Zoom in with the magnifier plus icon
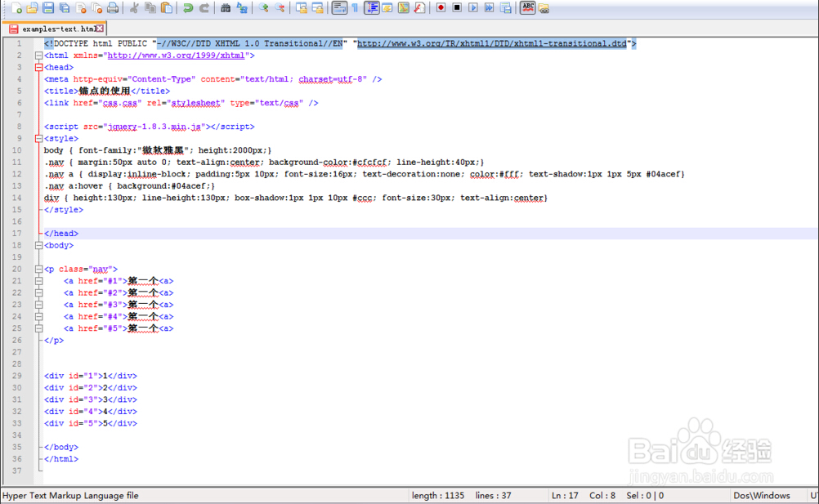819x504 pixels. click(x=264, y=8)
